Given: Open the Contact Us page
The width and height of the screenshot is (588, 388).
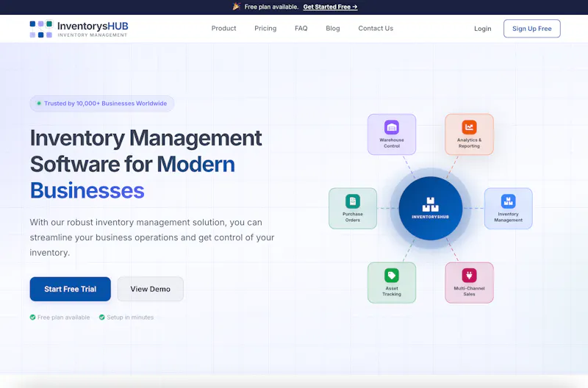Looking at the screenshot, I should 376,29.
